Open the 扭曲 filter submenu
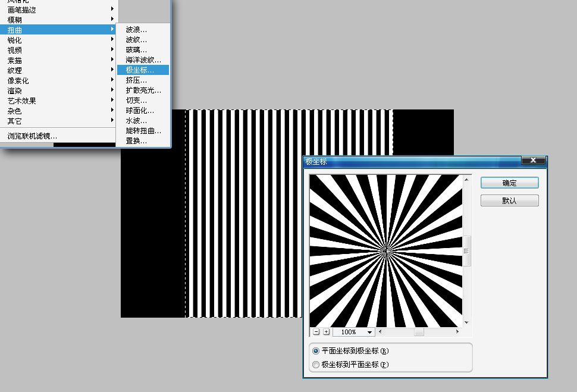 [58, 30]
